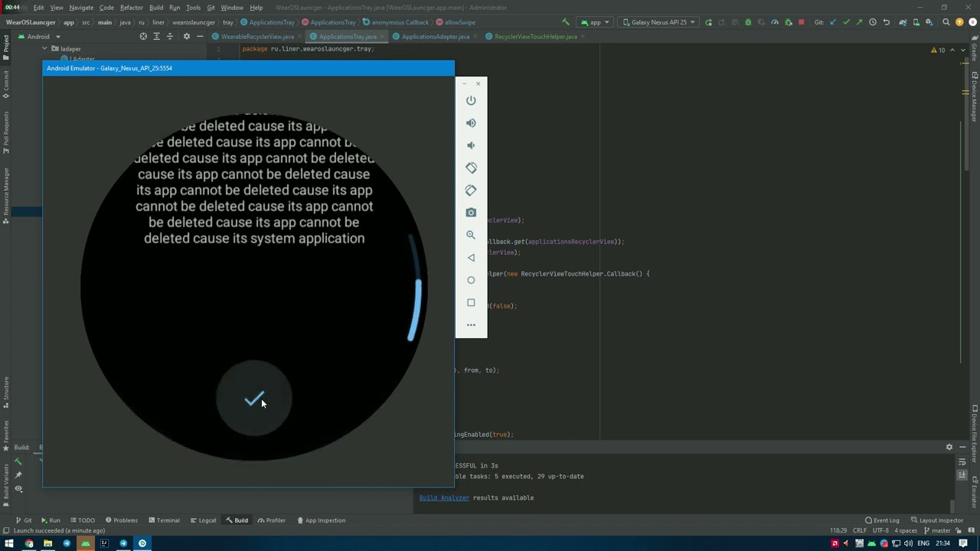Click Git Commit checkmark
980x551 pixels.
click(x=846, y=22)
